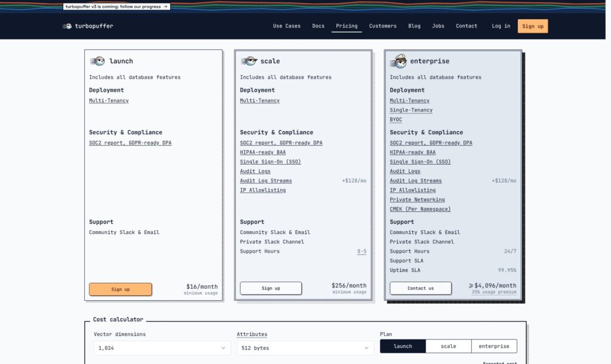This screenshot has height=364, width=611.
Task: Select the launch plan toggle in calculator
Action: tap(403, 346)
